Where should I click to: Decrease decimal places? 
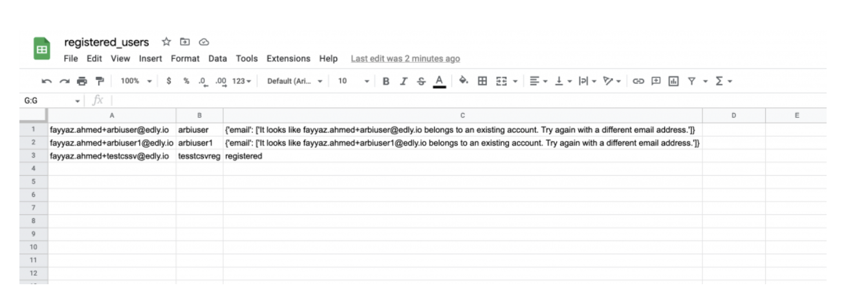pos(203,81)
